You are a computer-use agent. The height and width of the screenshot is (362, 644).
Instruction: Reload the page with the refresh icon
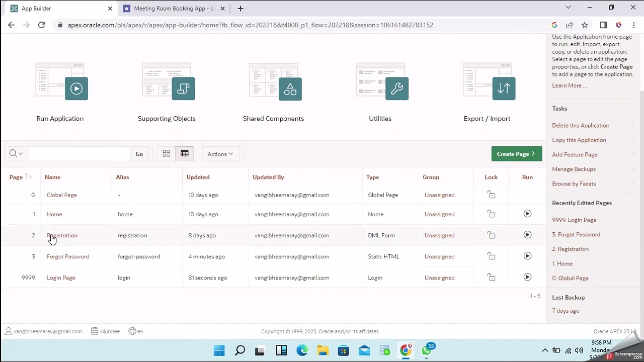coord(41,25)
